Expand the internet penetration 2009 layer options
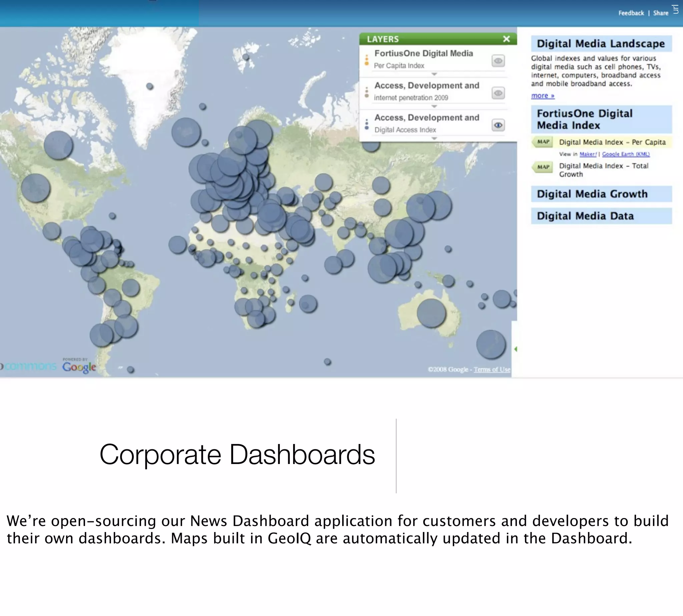 click(x=434, y=106)
